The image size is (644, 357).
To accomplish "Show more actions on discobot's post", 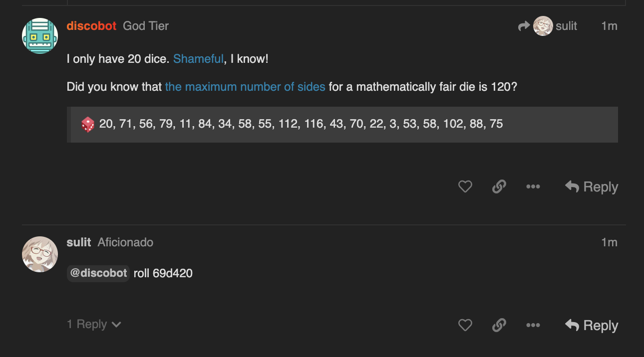I will click(533, 187).
